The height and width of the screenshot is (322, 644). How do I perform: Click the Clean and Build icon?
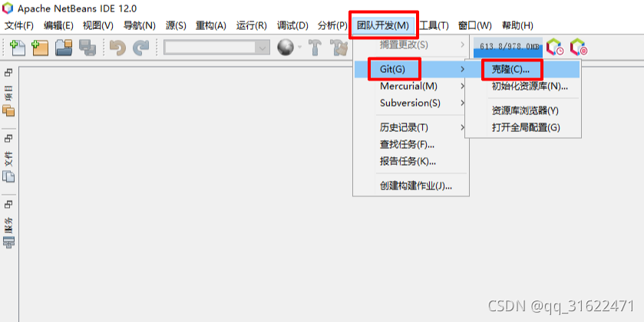pos(340,48)
